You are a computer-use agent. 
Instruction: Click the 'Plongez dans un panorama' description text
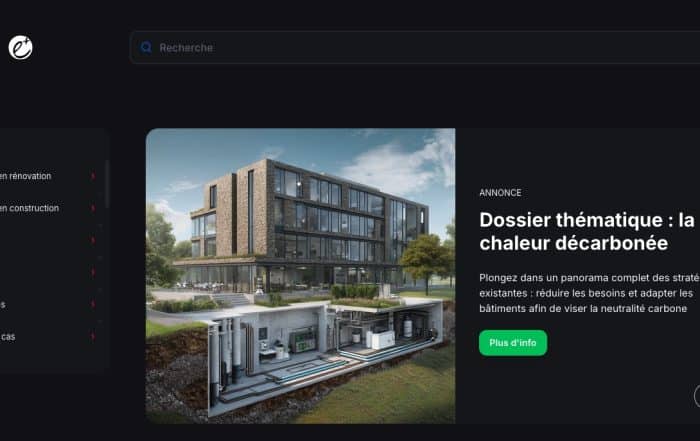(x=589, y=293)
